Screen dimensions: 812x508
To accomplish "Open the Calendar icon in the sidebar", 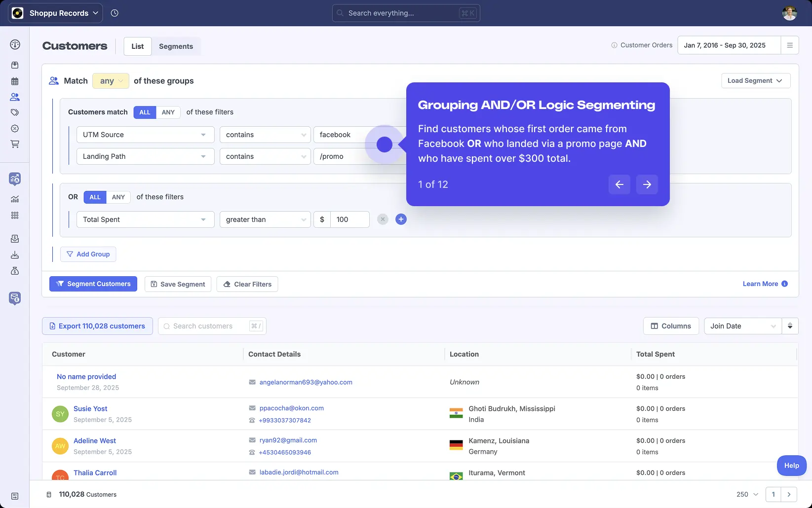I will [x=15, y=81].
